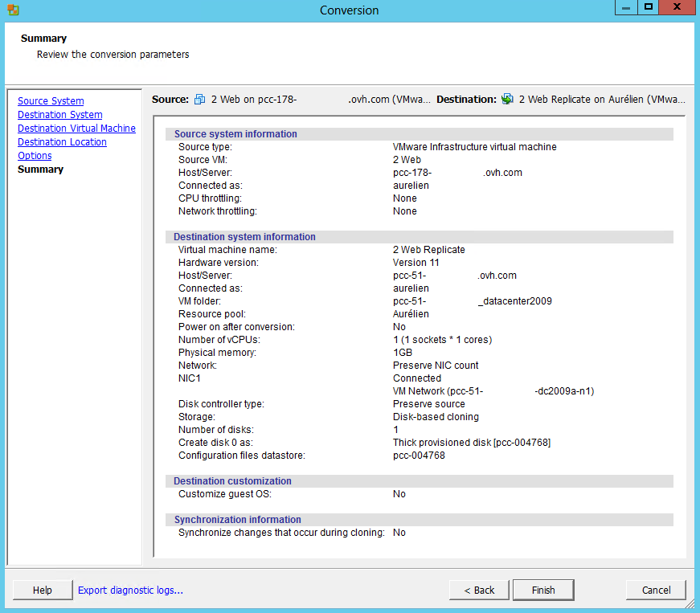Open the Destination Location step
This screenshot has height=613, width=700.
(x=62, y=142)
